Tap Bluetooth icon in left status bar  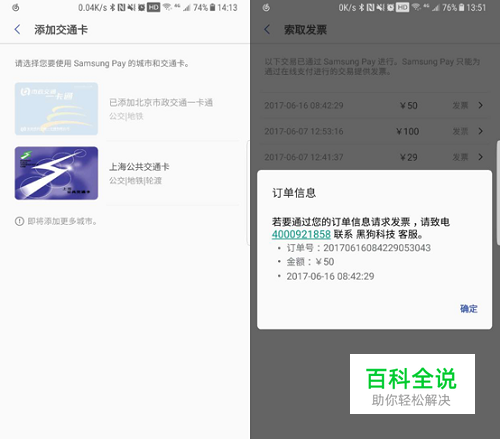tap(113, 8)
